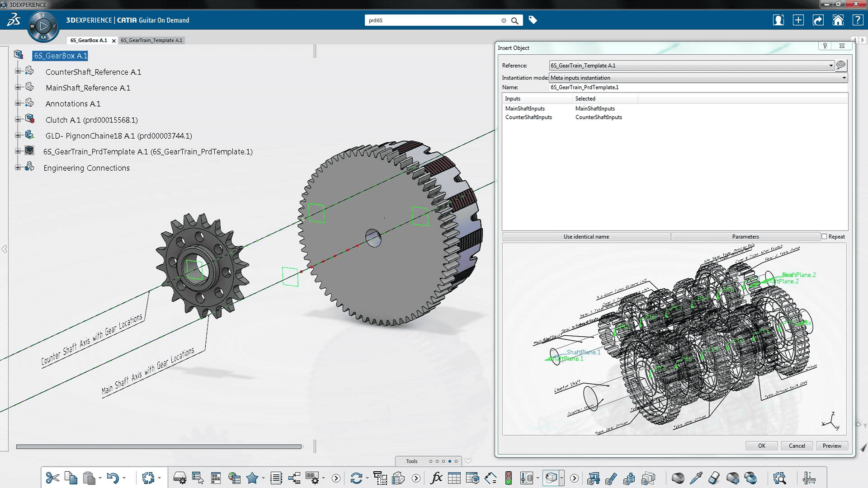Switch to 6S_GearTrain_Template A.1 tab
The image size is (868, 488).
(x=151, y=40)
